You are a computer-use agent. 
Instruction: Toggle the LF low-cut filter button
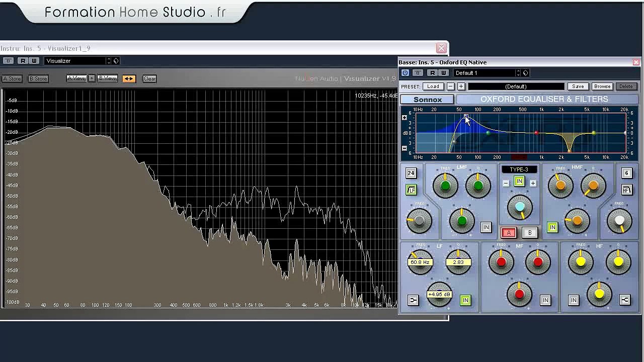411,190
